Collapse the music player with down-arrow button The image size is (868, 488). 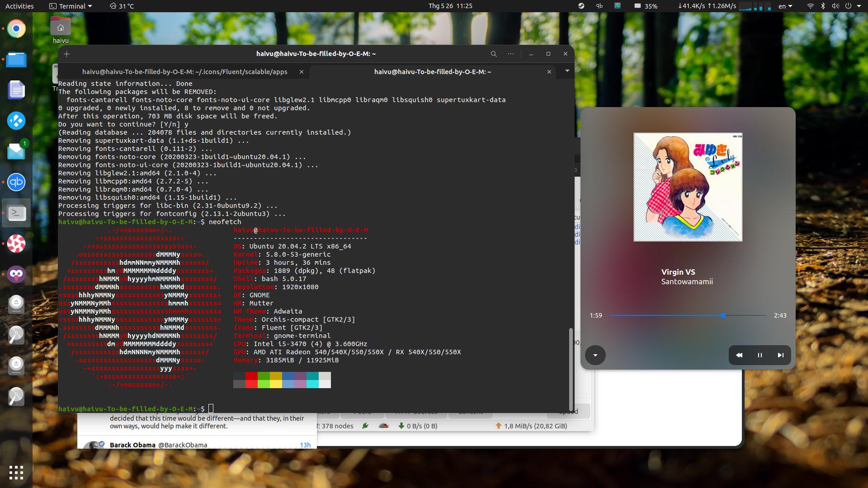click(x=595, y=355)
